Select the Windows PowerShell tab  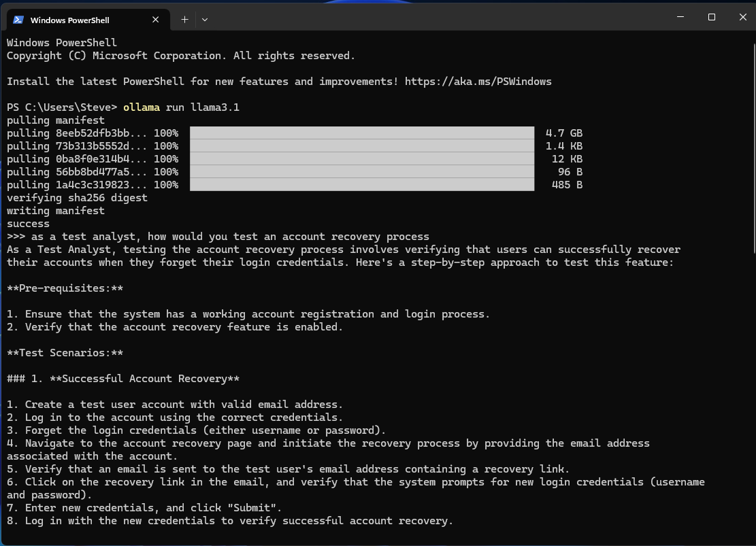(x=88, y=20)
